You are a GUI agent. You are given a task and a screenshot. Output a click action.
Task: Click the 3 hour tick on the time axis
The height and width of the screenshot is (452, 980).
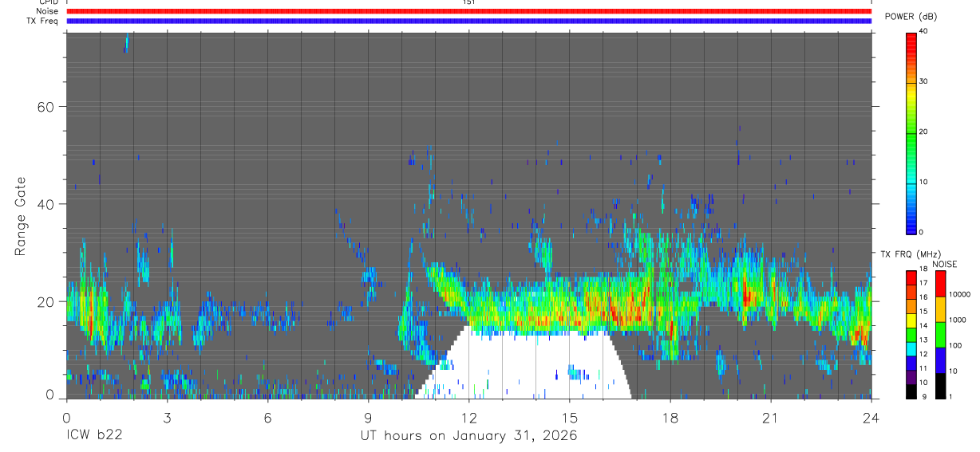click(167, 417)
